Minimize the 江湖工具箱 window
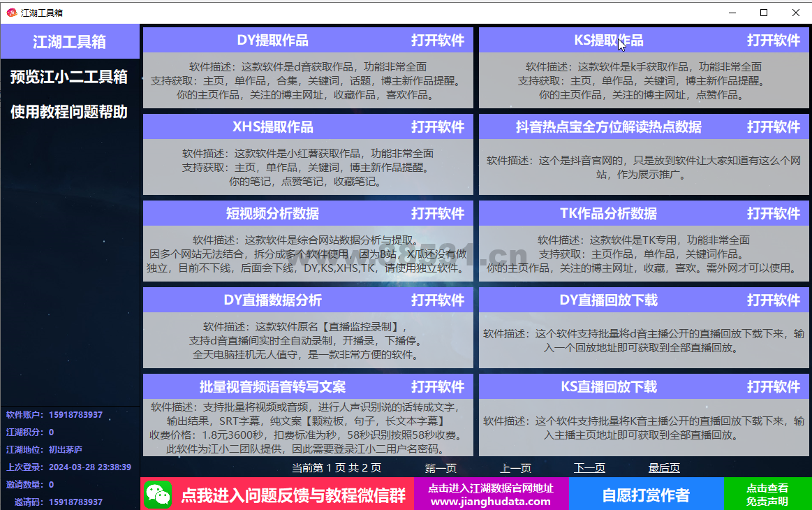 732,13
